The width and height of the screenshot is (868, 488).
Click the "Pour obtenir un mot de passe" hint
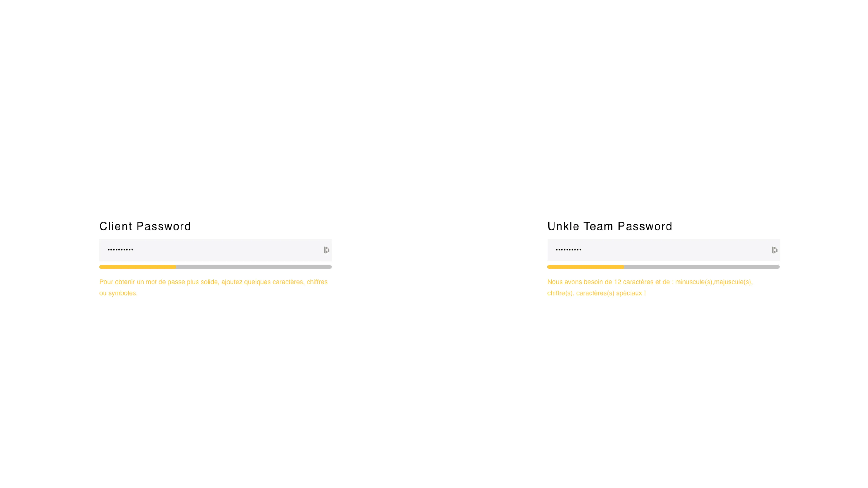[213, 287]
